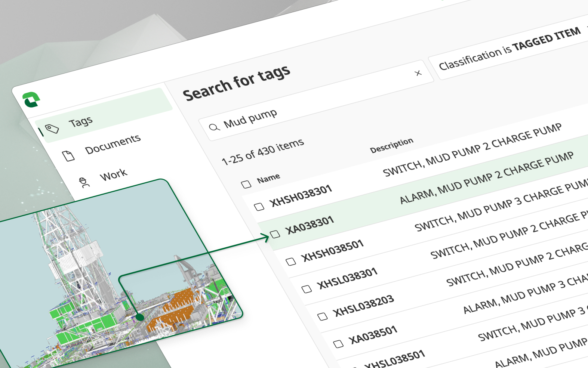
Task: Tick the checkbox for XHSL038301
Action: pos(307,289)
